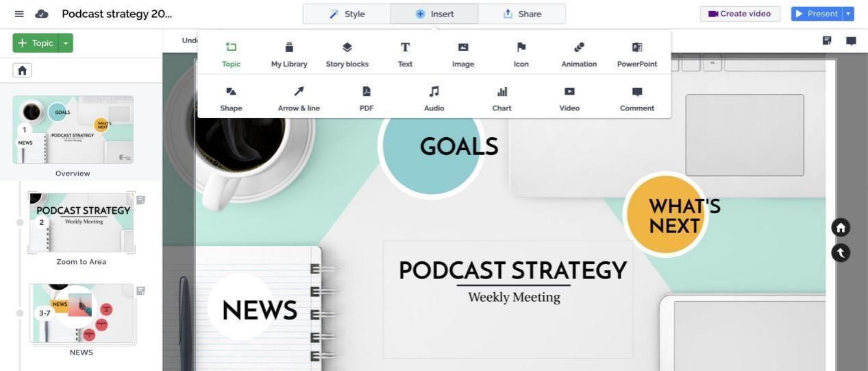
Task: Insert an Icon element
Action: coord(521,55)
